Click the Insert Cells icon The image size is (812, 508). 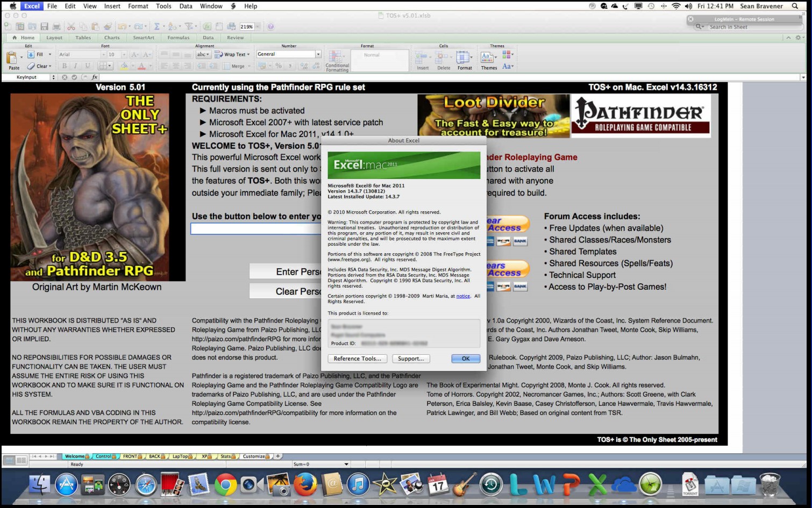click(422, 57)
